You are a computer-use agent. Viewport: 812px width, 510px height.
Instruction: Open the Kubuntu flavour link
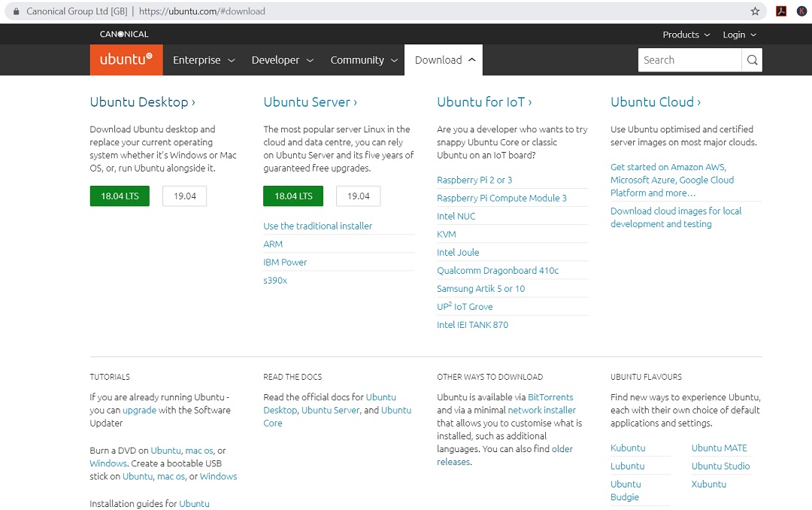628,448
